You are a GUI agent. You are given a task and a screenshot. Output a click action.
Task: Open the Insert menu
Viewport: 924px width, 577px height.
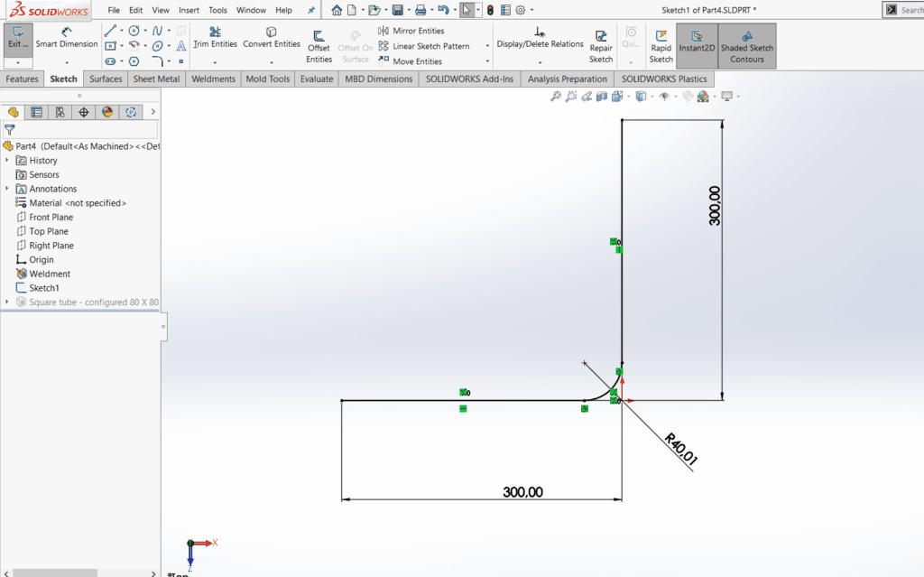(x=189, y=10)
